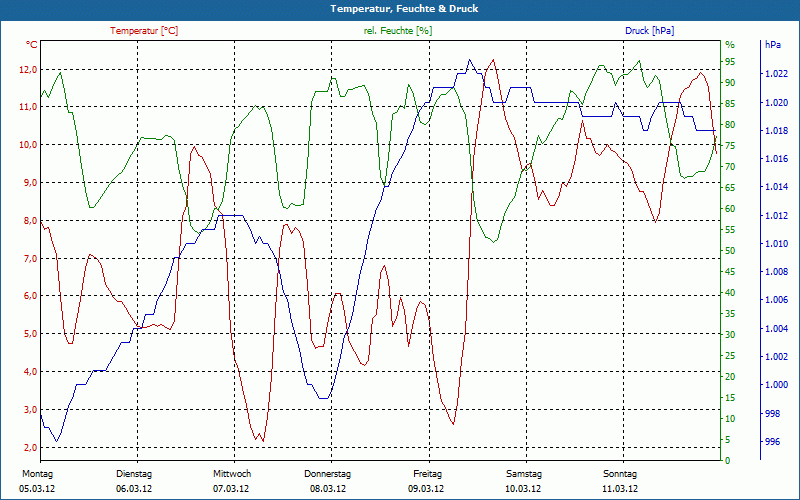Click the 'Freitag' day label
This screenshot has width=800, height=500.
click(x=428, y=474)
